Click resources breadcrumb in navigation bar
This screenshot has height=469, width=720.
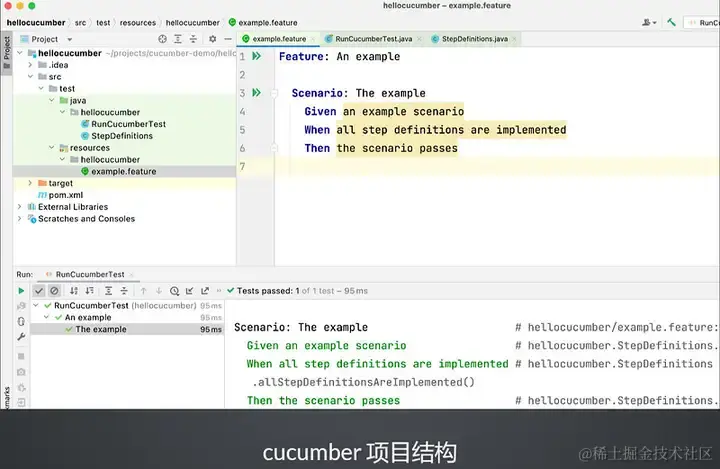[138, 23]
